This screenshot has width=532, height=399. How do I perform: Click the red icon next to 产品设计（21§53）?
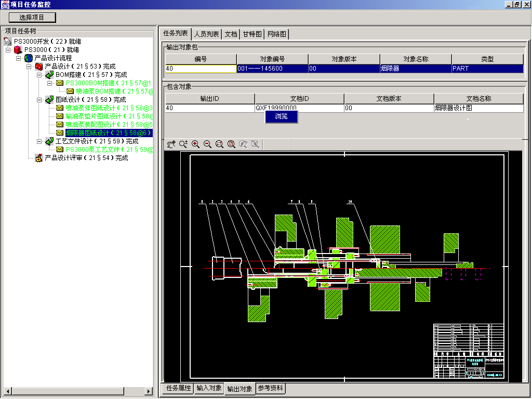[39, 66]
